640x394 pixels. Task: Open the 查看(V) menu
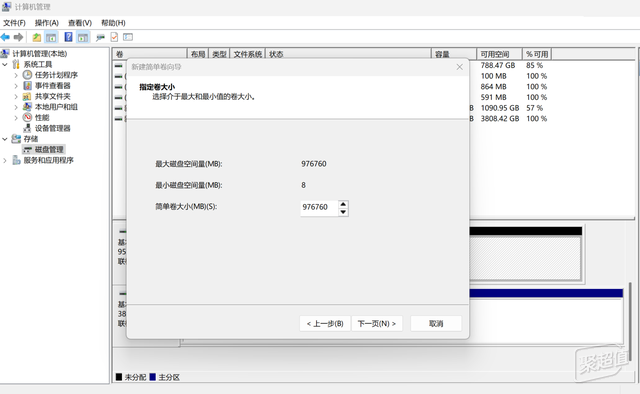click(x=80, y=23)
